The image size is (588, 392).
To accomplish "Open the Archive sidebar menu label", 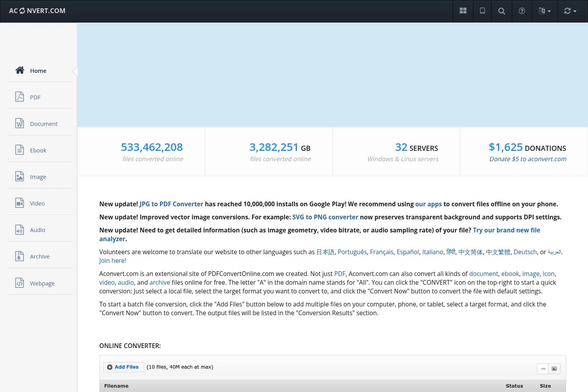I will (40, 257).
